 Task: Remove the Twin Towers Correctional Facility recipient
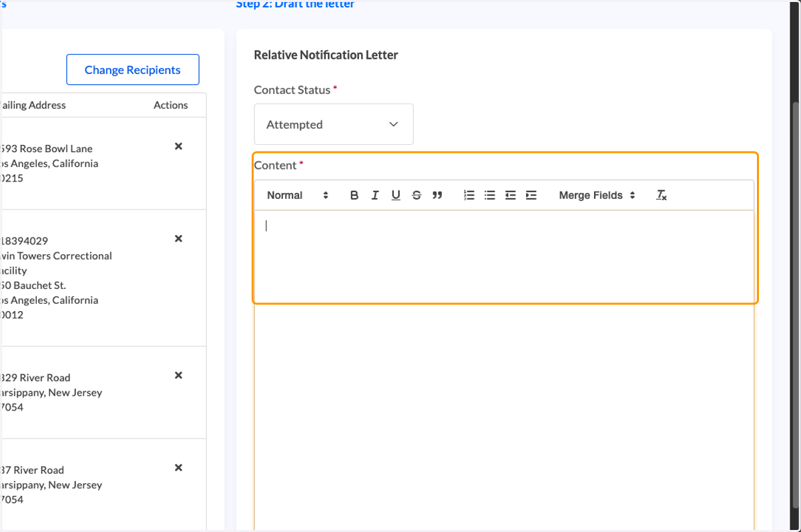pos(178,238)
